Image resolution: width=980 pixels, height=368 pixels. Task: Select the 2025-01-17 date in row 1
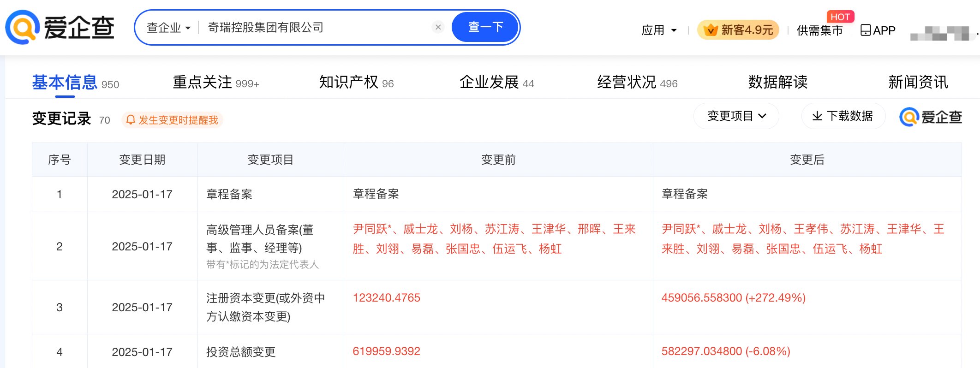coord(142,195)
